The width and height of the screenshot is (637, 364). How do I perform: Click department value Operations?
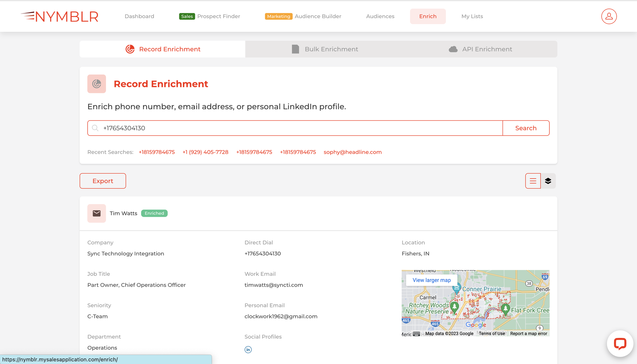coord(102,348)
